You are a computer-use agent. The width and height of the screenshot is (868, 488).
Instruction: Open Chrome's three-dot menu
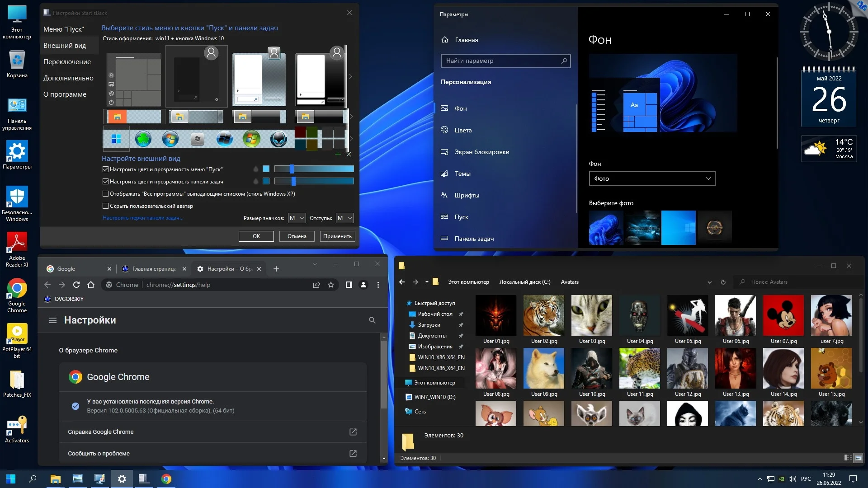tap(378, 285)
